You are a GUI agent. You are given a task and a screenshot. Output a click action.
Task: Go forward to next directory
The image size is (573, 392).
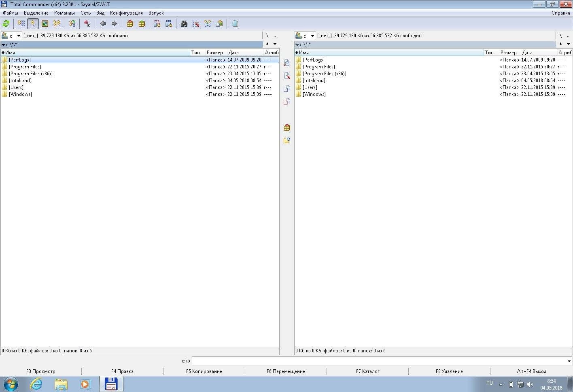click(114, 23)
